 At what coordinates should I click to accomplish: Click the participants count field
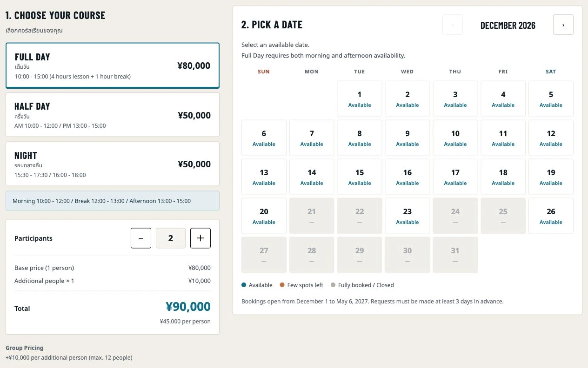tap(171, 238)
